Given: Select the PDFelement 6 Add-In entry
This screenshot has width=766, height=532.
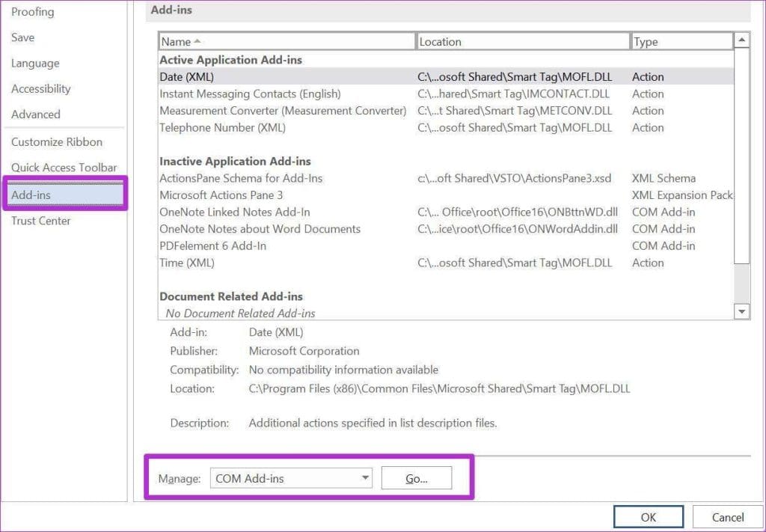Looking at the screenshot, I should point(211,245).
